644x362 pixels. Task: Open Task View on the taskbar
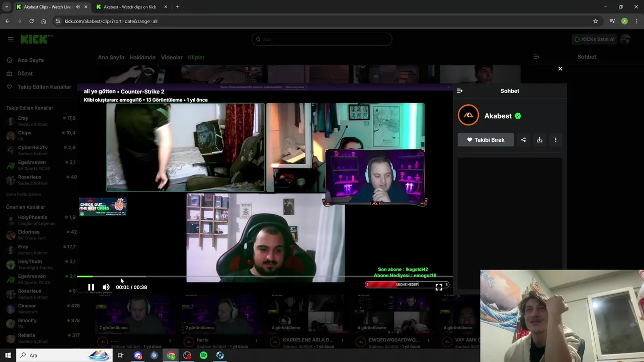121,355
